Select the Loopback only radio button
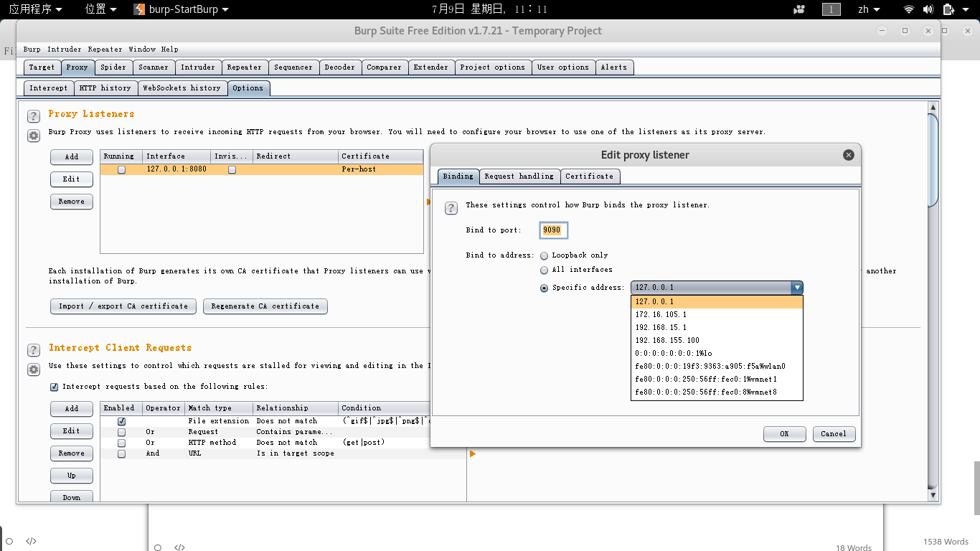Screen dimensions: 980x551 click(545, 255)
